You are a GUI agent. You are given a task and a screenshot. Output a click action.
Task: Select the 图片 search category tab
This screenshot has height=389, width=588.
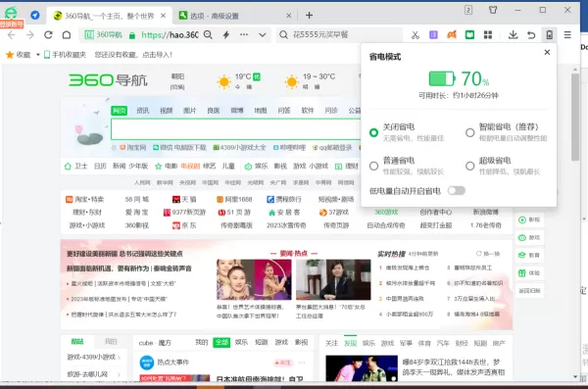coord(190,111)
